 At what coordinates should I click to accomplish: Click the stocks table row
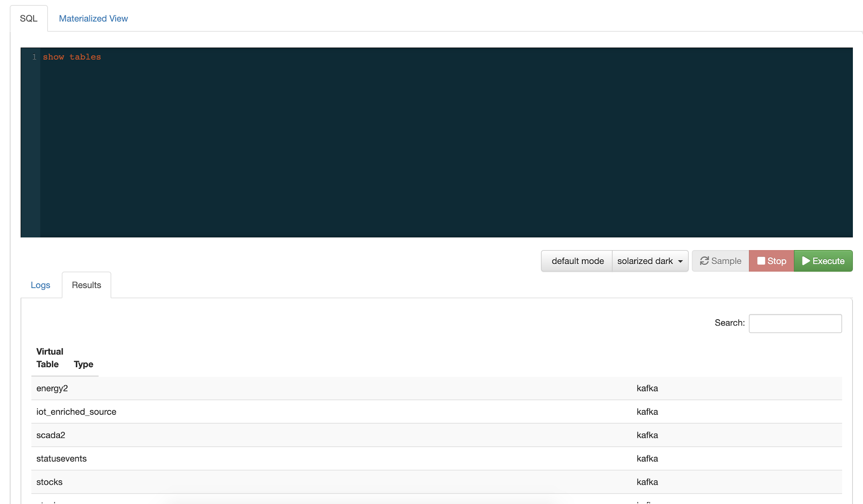click(x=49, y=482)
